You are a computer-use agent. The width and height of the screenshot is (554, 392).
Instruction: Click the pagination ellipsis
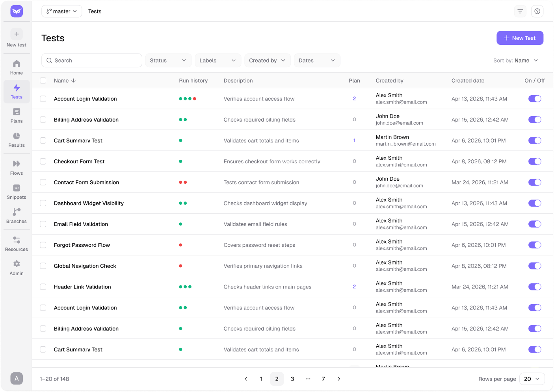(x=308, y=379)
